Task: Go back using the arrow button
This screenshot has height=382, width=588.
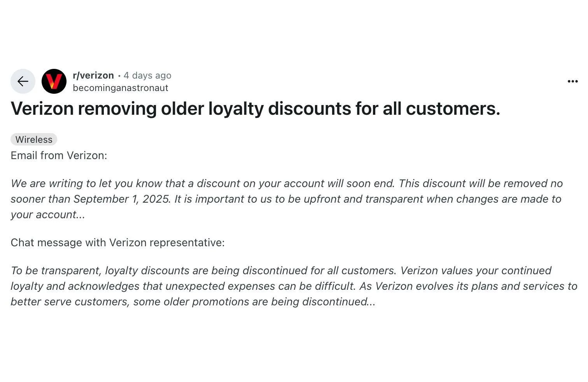Action: coord(23,81)
